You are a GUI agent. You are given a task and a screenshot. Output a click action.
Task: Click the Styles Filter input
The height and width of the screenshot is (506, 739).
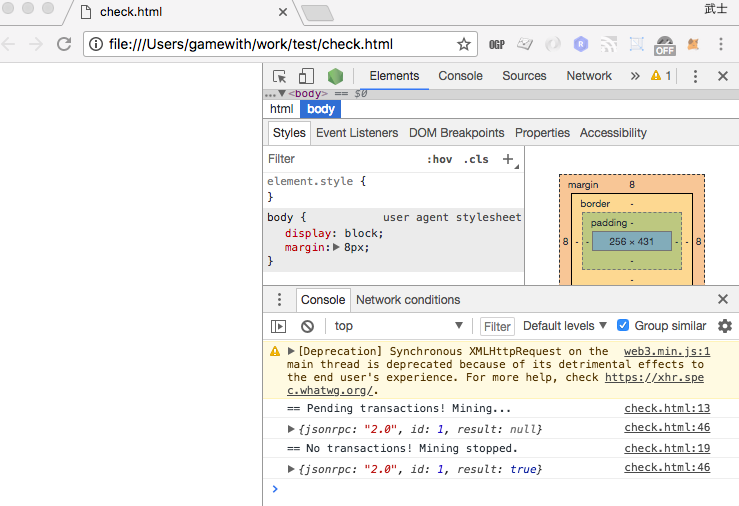coord(344,159)
